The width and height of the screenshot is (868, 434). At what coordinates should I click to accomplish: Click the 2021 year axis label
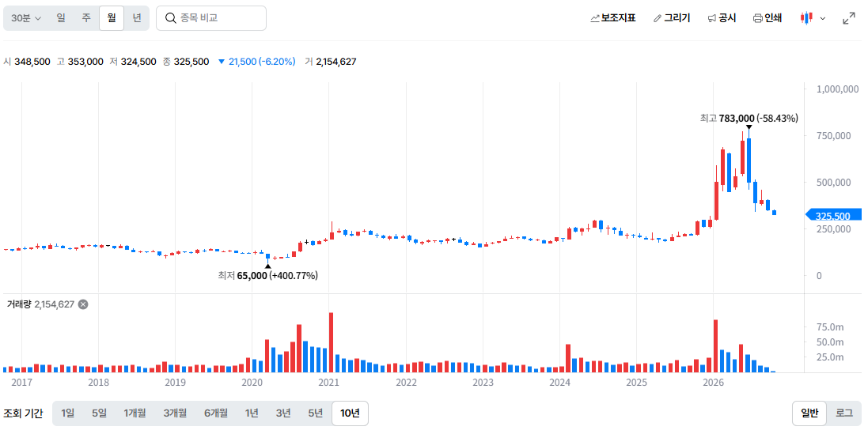[329, 382]
